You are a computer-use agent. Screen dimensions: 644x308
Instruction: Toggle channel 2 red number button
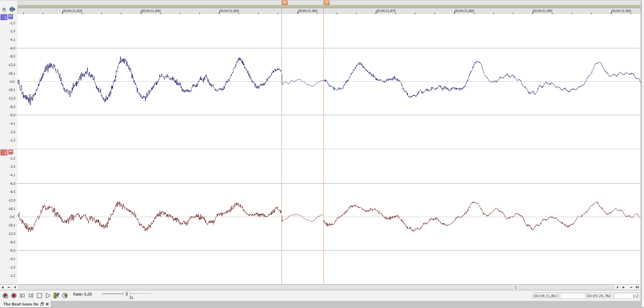pyautogui.click(x=4, y=153)
